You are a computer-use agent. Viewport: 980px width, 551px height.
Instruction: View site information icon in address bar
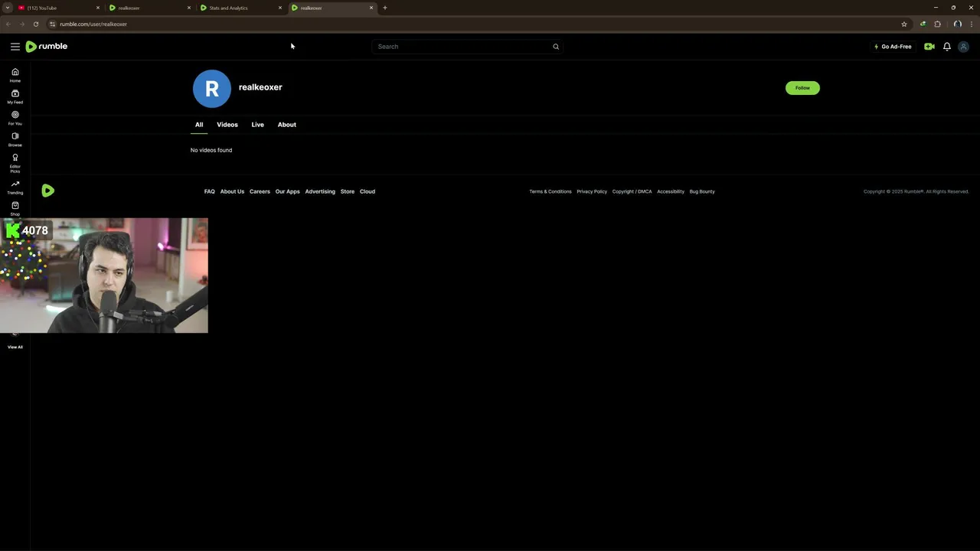point(52,24)
